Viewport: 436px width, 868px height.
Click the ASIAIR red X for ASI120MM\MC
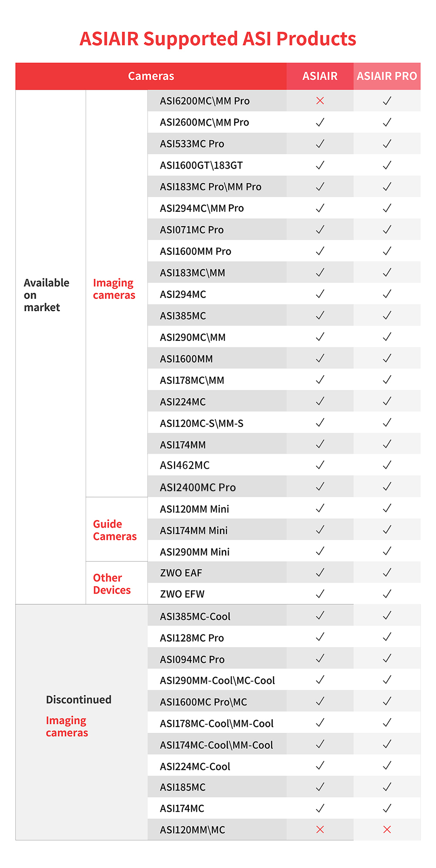tap(320, 829)
